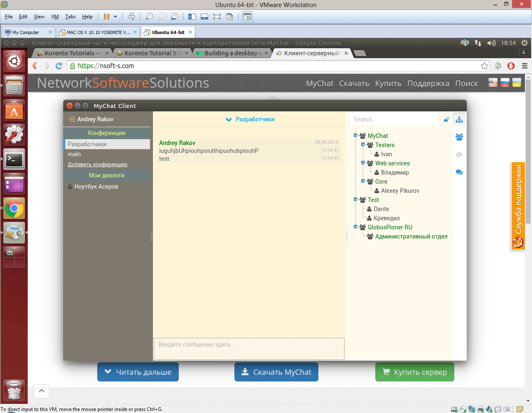The height and width of the screenshot is (413, 532).
Task: Click Chrome back arrow
Action: tap(35, 66)
